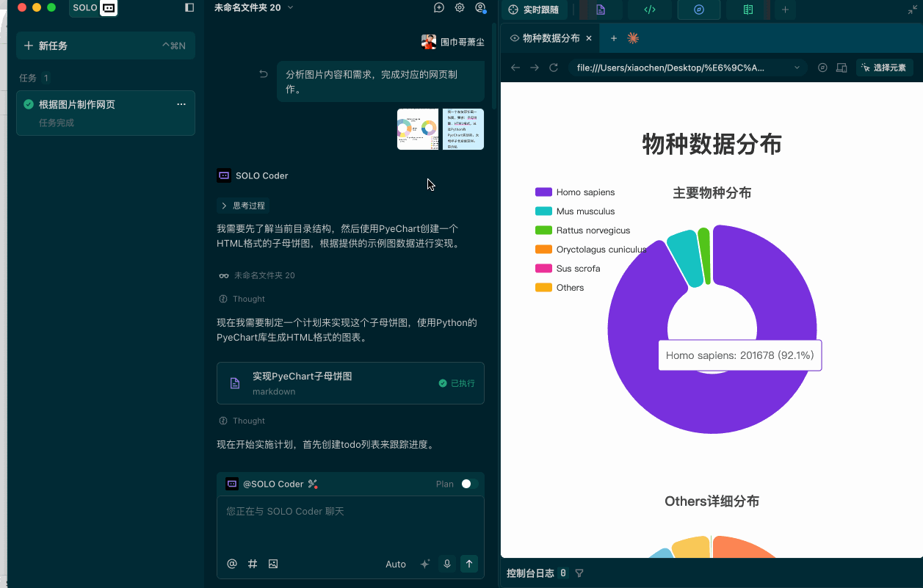Insert an @ mention in the chat
Screen dimensions: 923x588
click(x=232, y=564)
